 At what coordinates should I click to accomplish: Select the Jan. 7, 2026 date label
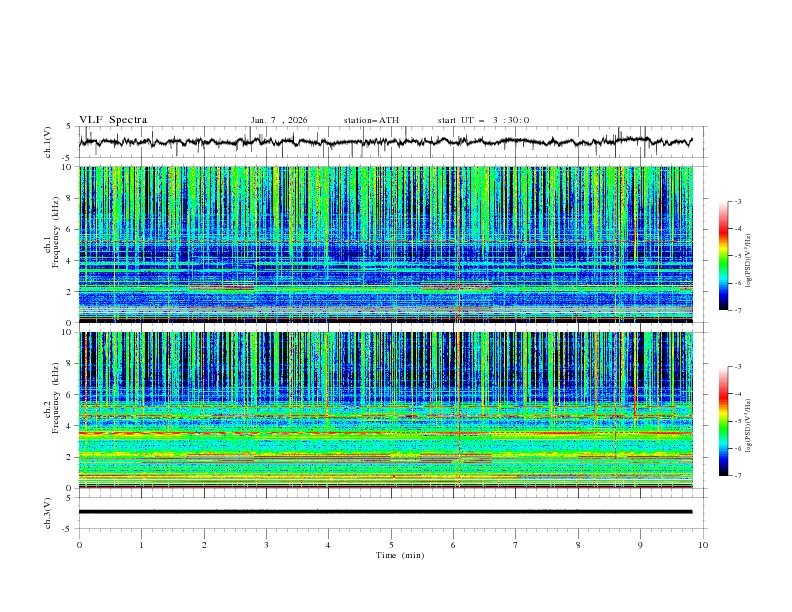(x=279, y=120)
